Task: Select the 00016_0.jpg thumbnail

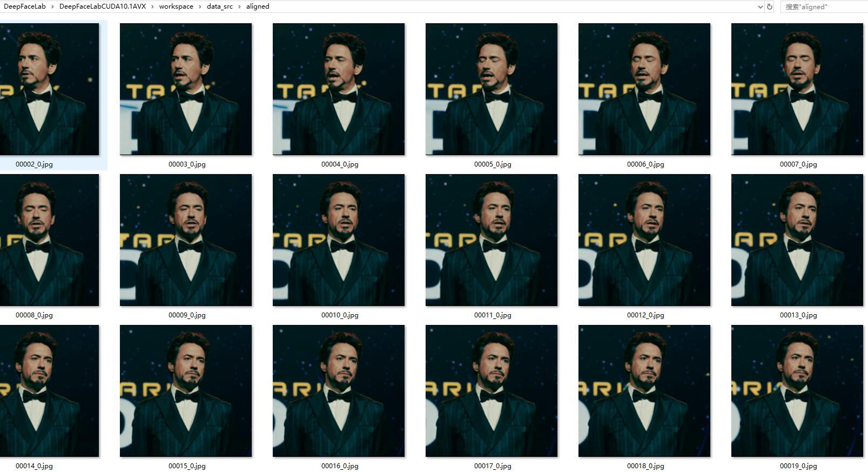Action: pyautogui.click(x=339, y=391)
